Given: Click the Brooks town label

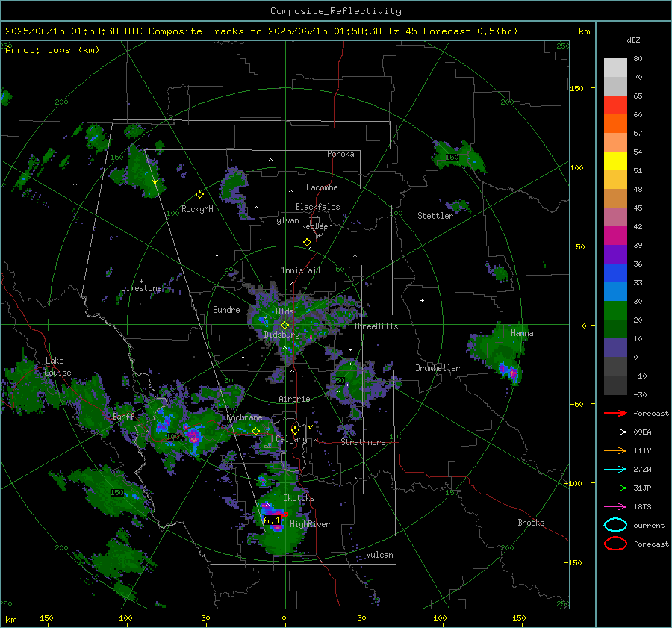Looking at the screenshot, I should 531,523.
